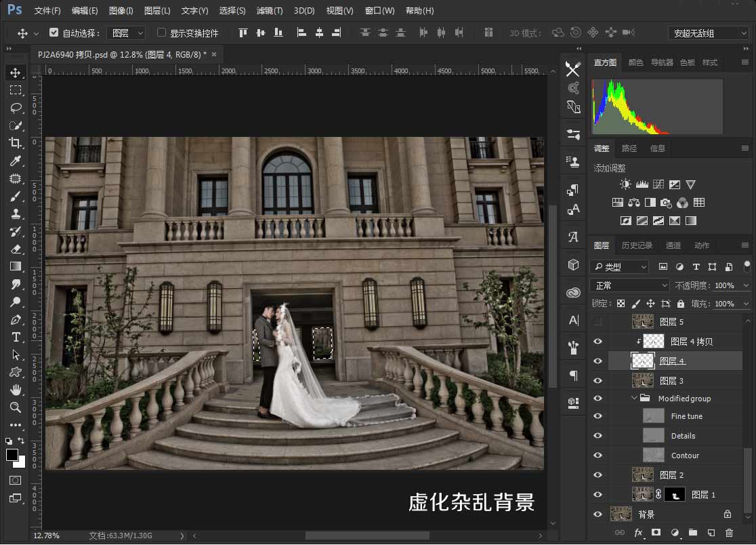This screenshot has height=545, width=756.
Task: Delete the current layer via trash icon
Action: 729,533
